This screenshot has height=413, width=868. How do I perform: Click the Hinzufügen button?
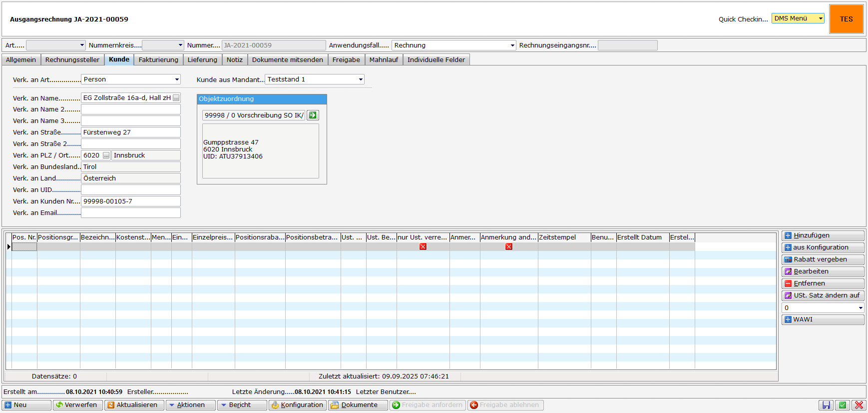point(823,235)
